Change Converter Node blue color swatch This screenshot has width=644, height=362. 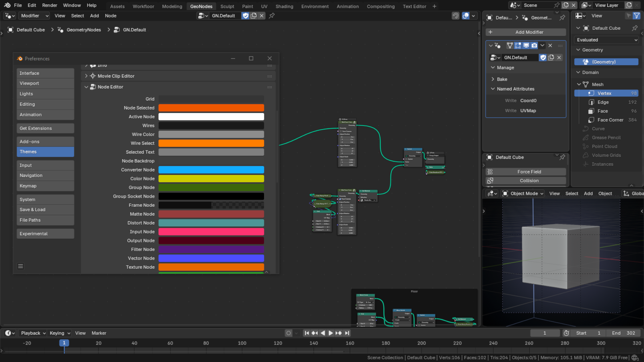click(211, 170)
